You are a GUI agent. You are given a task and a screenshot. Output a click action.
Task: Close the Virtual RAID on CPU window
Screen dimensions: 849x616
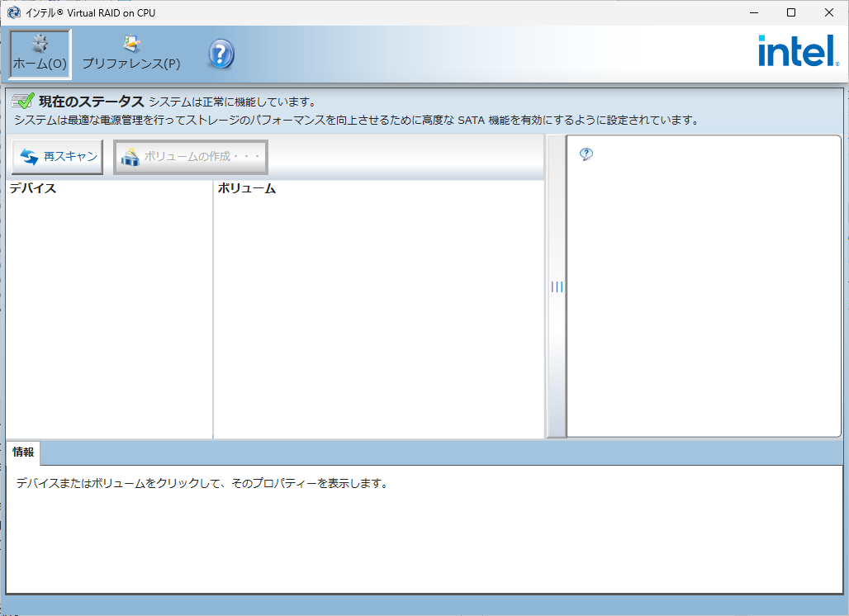point(829,12)
